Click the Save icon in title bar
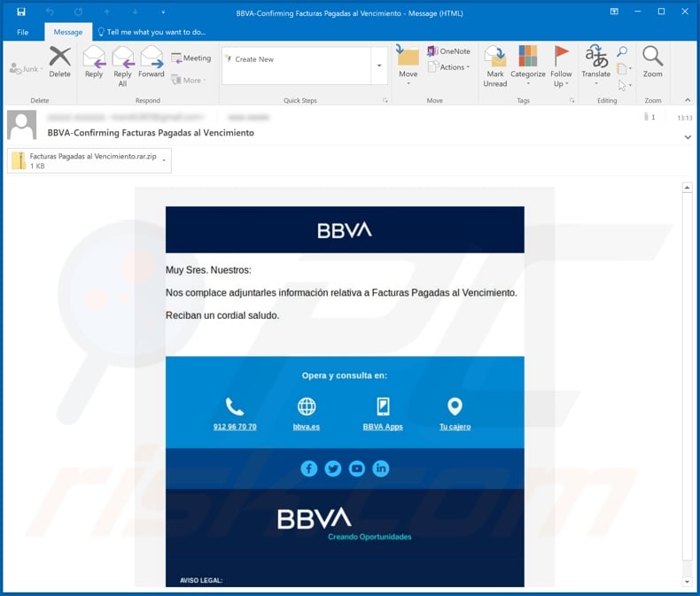 [21, 12]
